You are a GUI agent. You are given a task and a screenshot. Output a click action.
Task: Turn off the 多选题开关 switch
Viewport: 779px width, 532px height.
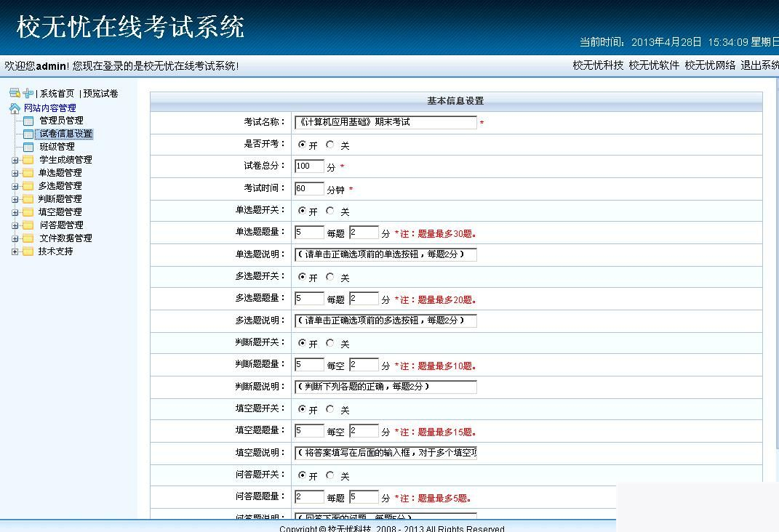[x=329, y=277]
